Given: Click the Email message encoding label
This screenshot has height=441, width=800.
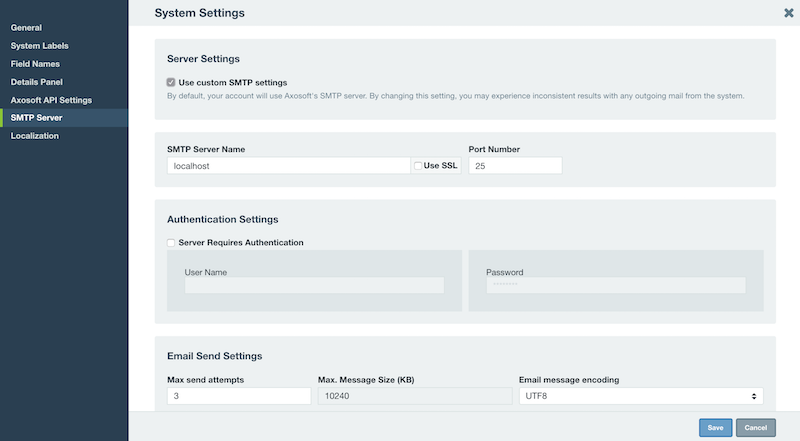Looking at the screenshot, I should (569, 380).
